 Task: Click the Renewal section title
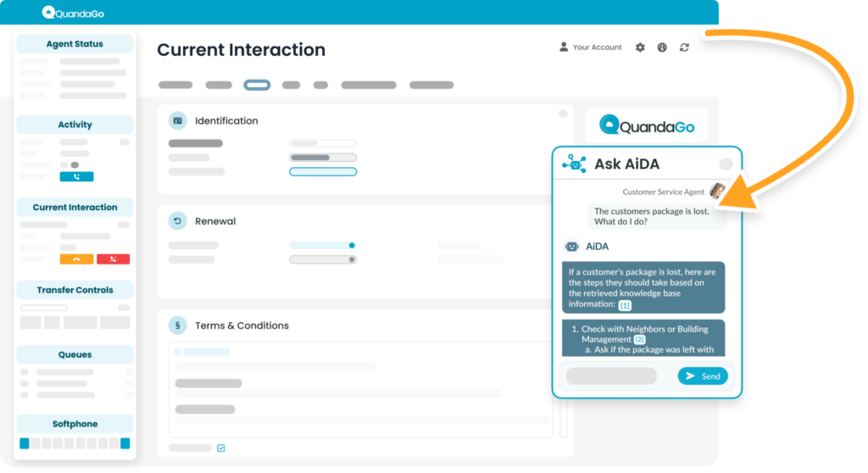[x=215, y=221]
